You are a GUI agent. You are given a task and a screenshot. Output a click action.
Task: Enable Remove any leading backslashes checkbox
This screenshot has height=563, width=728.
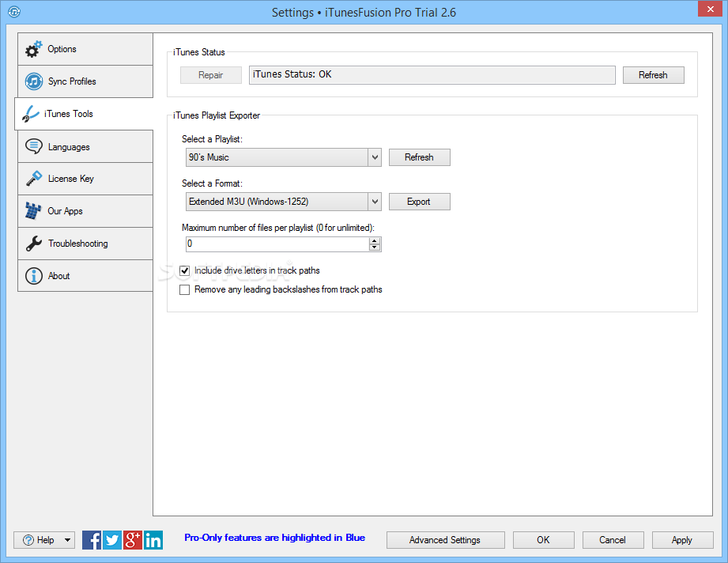(185, 290)
